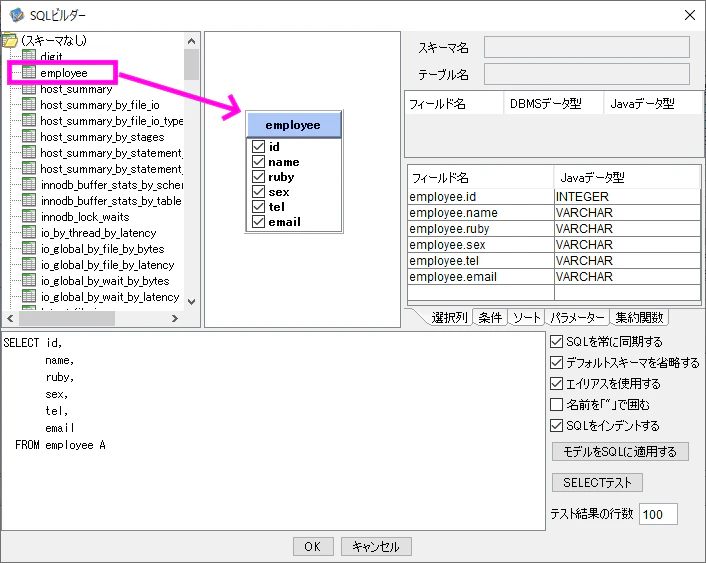
Task: Click the io_global_by_wait_by_latency table icon
Action: point(29,296)
